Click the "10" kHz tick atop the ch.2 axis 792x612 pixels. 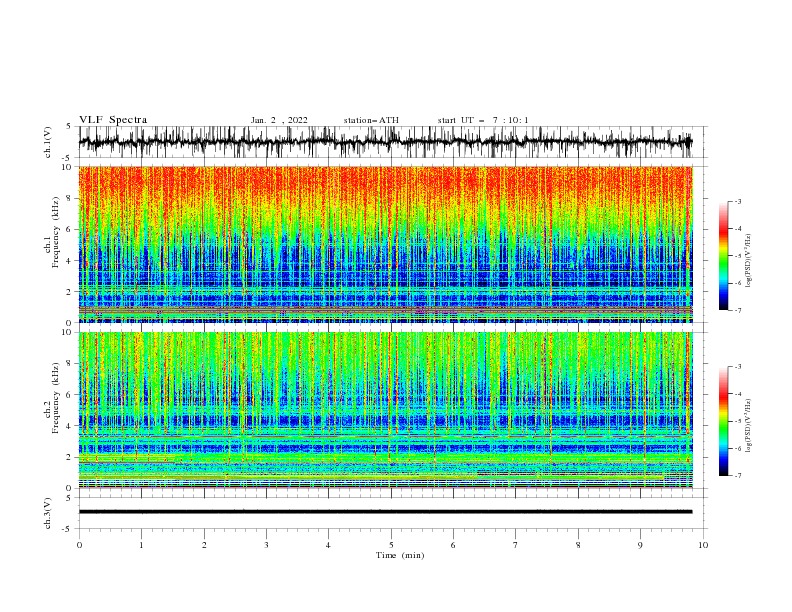68,333
